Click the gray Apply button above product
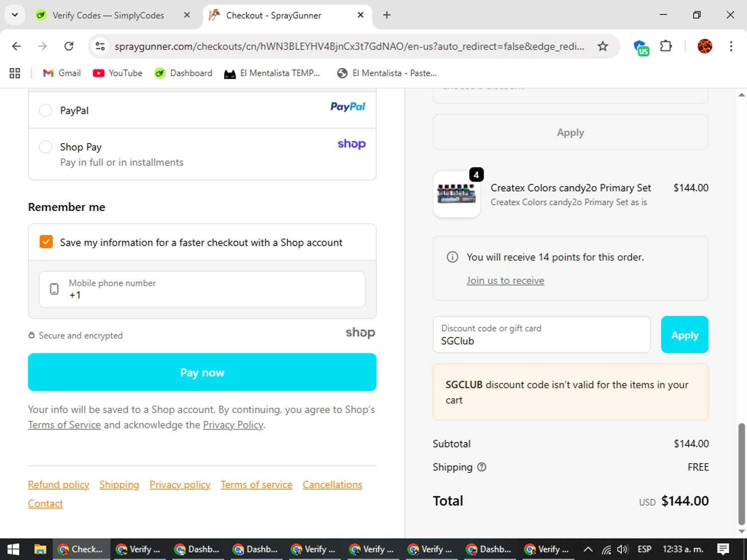Image resolution: width=747 pixels, height=560 pixels. 570,132
